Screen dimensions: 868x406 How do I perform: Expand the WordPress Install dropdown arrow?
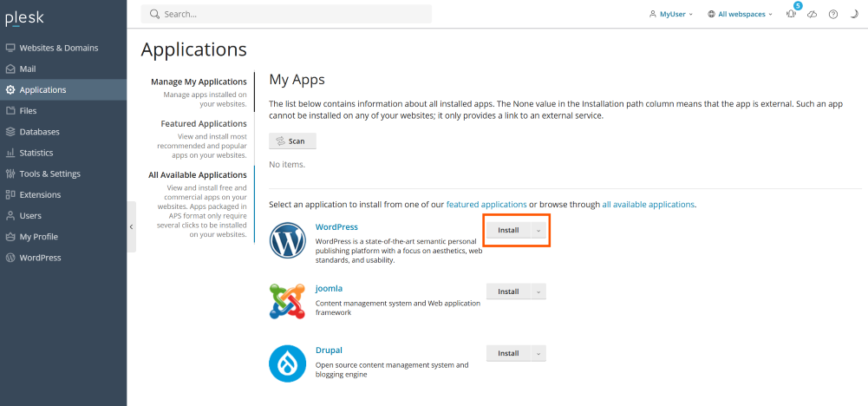pyautogui.click(x=538, y=231)
